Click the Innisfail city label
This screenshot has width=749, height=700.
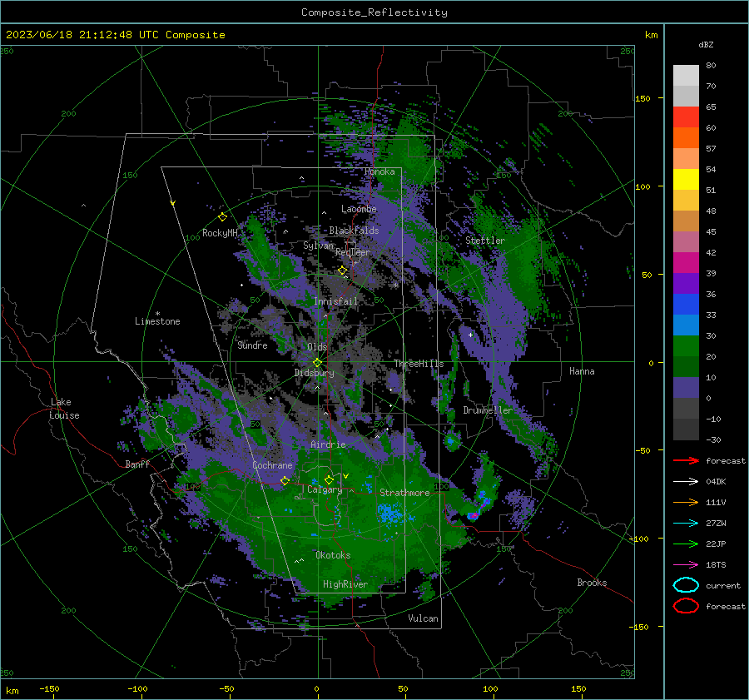click(x=336, y=301)
